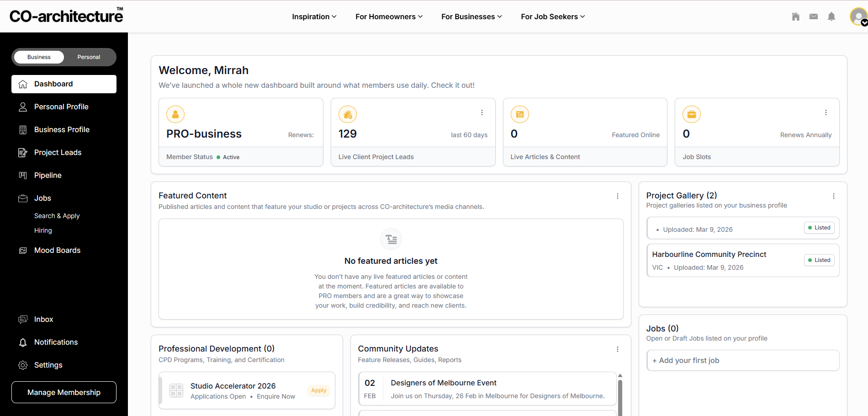Click the Manage Membership button

(x=64, y=392)
